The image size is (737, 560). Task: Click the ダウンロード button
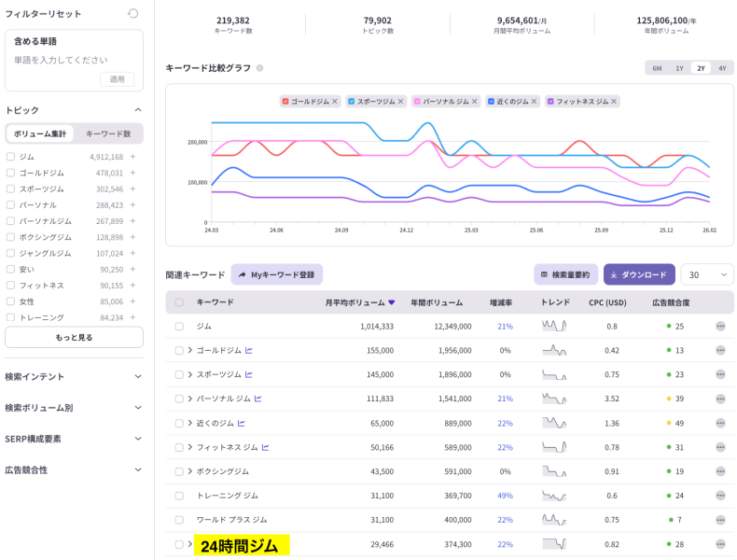[639, 274]
